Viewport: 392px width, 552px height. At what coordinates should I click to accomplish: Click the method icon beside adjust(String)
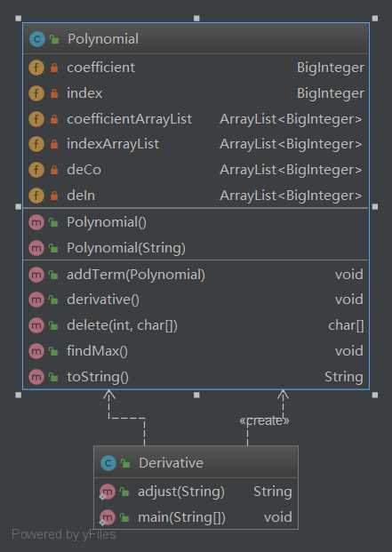[107, 492]
